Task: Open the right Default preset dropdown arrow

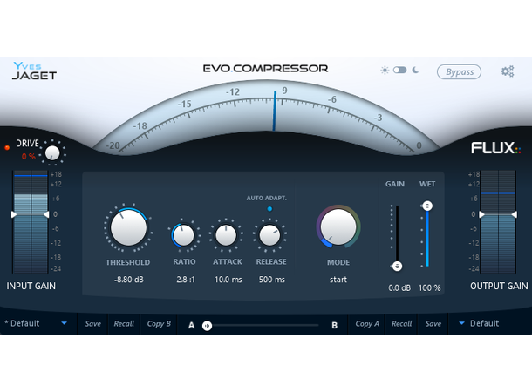Action: tap(461, 323)
